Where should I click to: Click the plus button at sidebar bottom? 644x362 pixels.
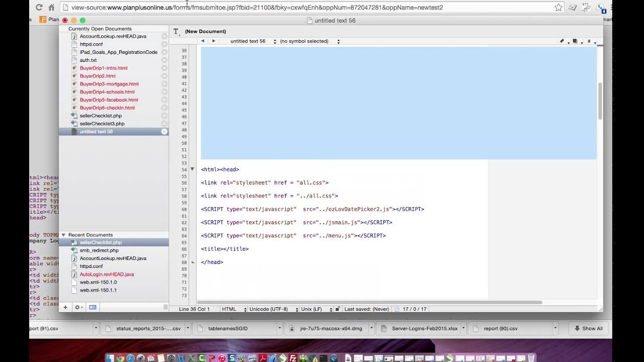pos(65,307)
